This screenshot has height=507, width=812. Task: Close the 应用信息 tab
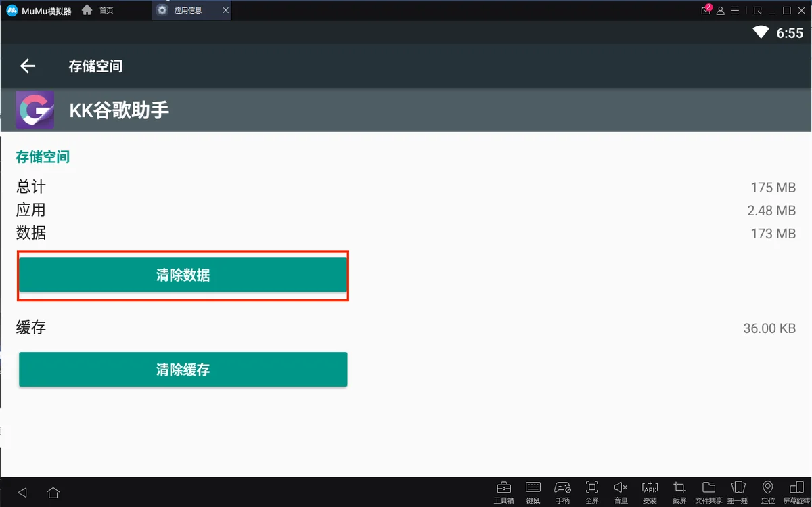pos(225,11)
